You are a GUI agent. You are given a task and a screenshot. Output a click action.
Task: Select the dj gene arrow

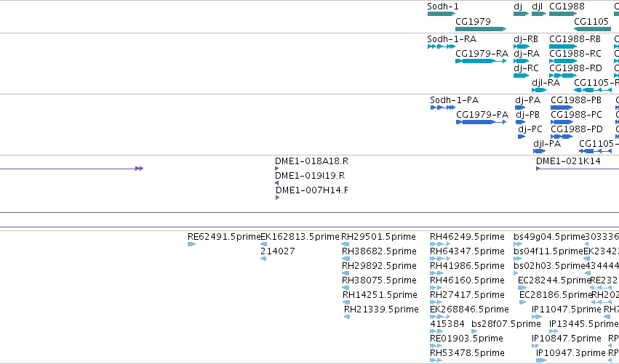tap(521, 14)
